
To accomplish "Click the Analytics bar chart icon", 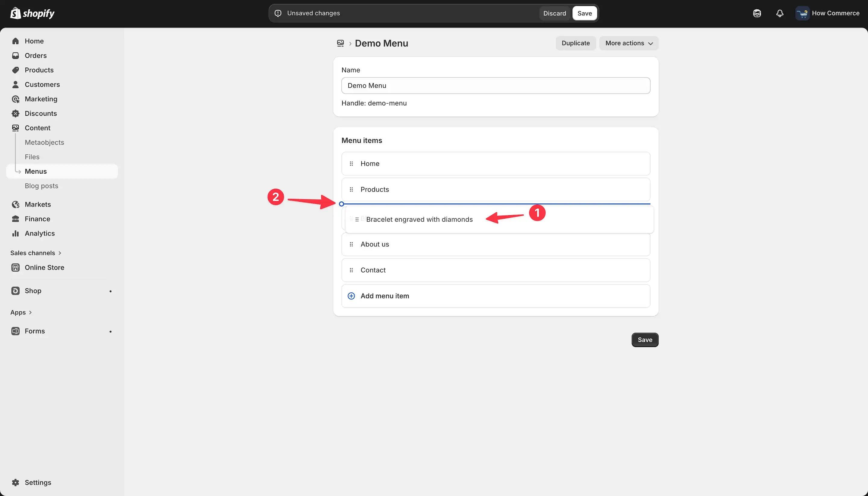I will click(15, 233).
